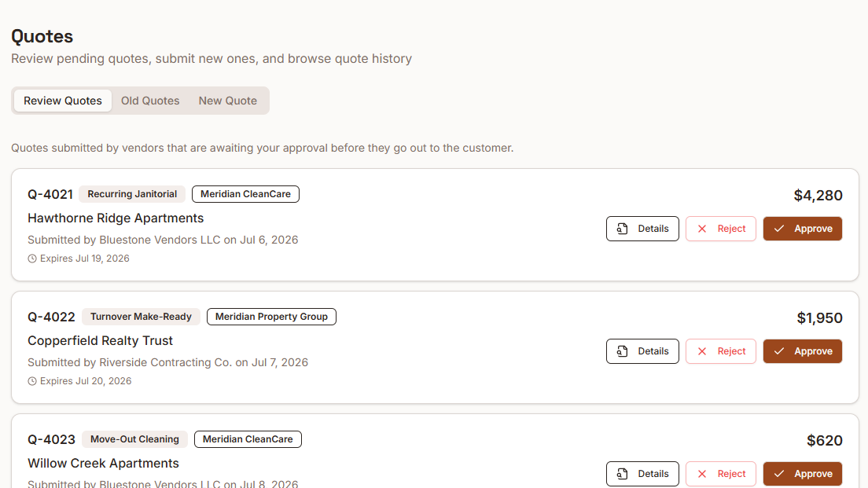This screenshot has width=868, height=488.
Task: Click the quote ID Q-4021
Action: (50, 195)
